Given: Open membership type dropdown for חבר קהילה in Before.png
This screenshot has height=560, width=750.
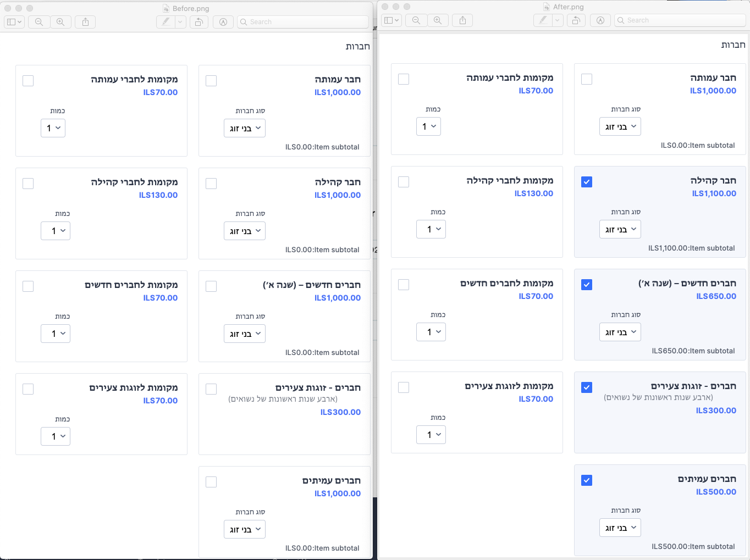Looking at the screenshot, I should pyautogui.click(x=245, y=231).
